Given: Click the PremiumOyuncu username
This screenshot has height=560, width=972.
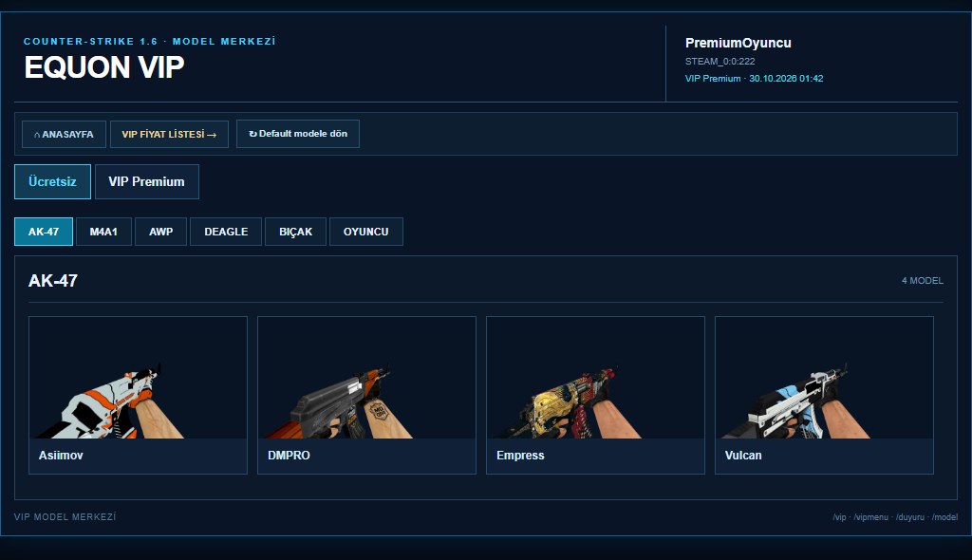Looking at the screenshot, I should pyautogui.click(x=738, y=43).
